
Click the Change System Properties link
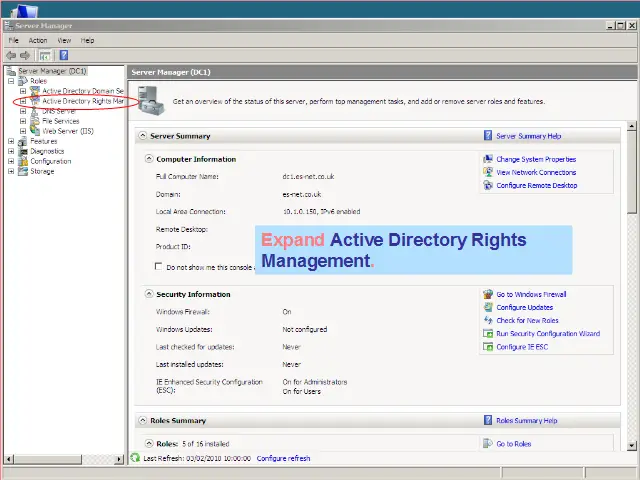click(x=535, y=159)
